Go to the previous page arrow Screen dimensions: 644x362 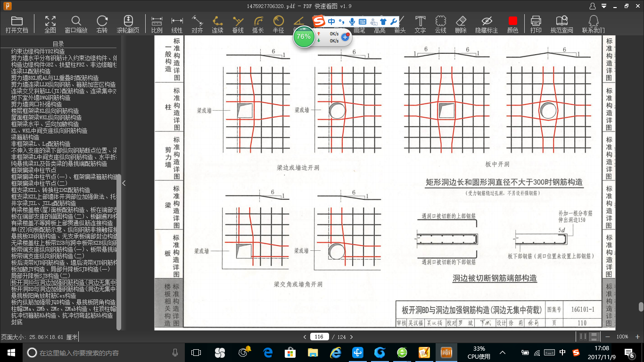click(305, 337)
